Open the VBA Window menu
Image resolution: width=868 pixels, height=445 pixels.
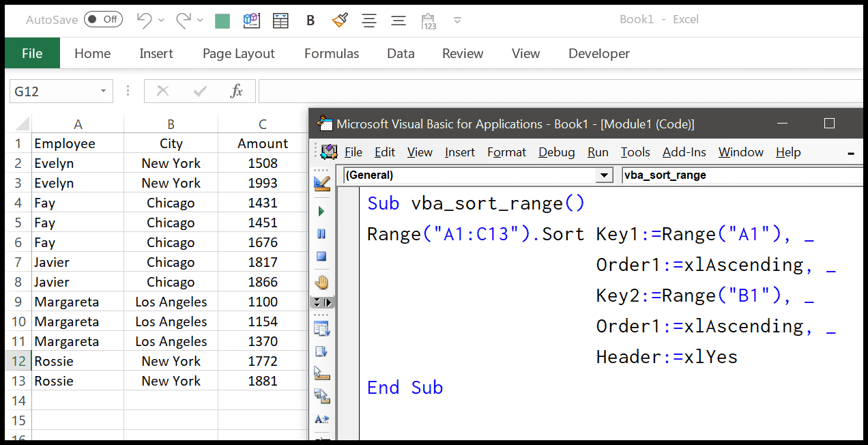[x=741, y=152]
